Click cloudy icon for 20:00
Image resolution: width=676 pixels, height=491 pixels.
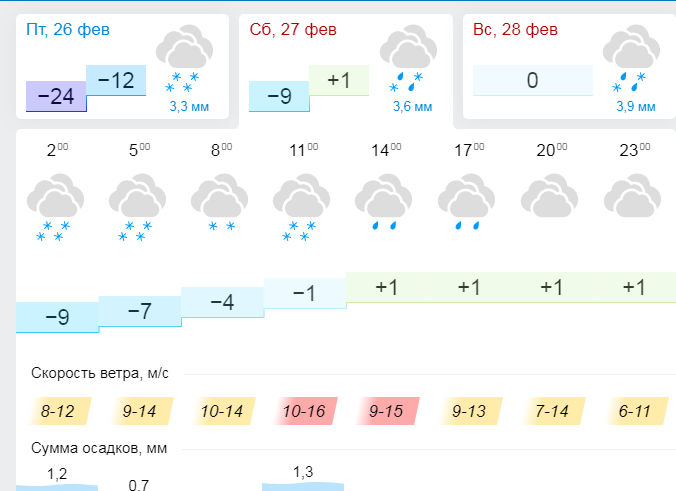550,197
